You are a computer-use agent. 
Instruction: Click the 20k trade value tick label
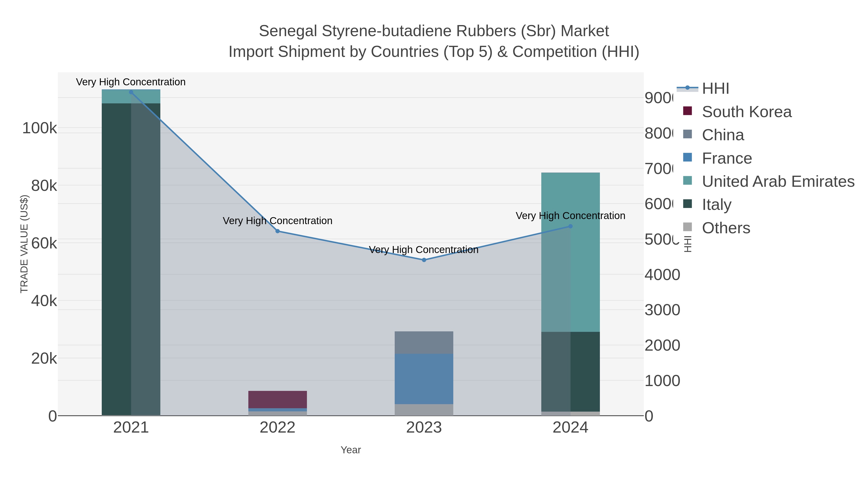click(x=44, y=359)
